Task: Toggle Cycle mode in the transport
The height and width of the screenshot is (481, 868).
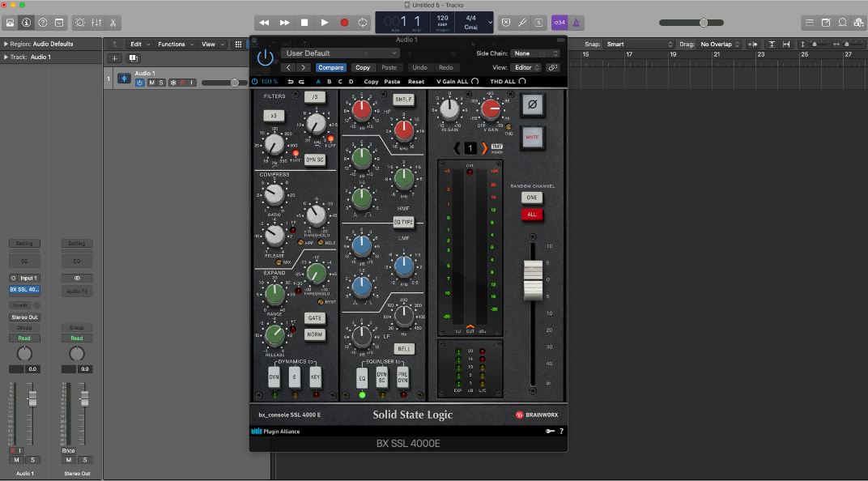Action: coord(363,23)
